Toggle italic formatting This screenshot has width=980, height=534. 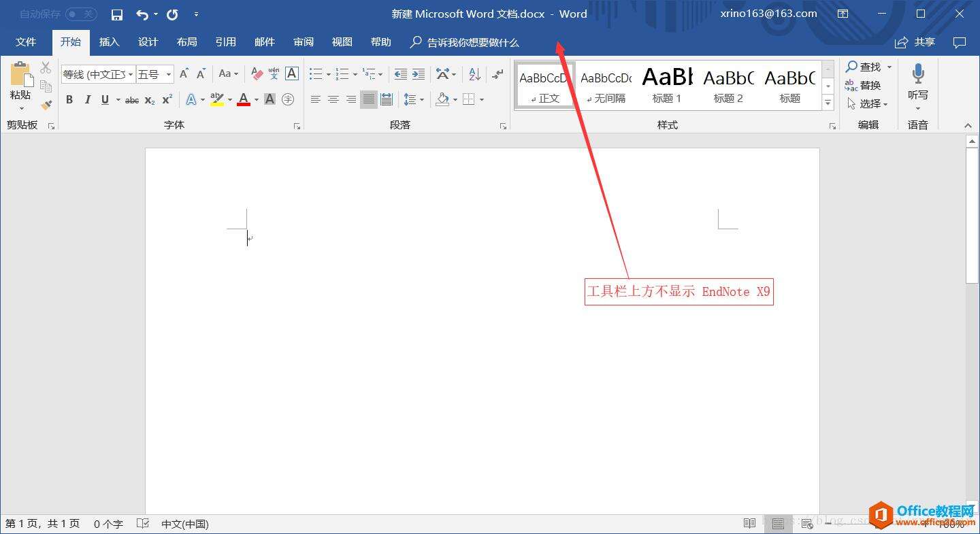pyautogui.click(x=87, y=99)
